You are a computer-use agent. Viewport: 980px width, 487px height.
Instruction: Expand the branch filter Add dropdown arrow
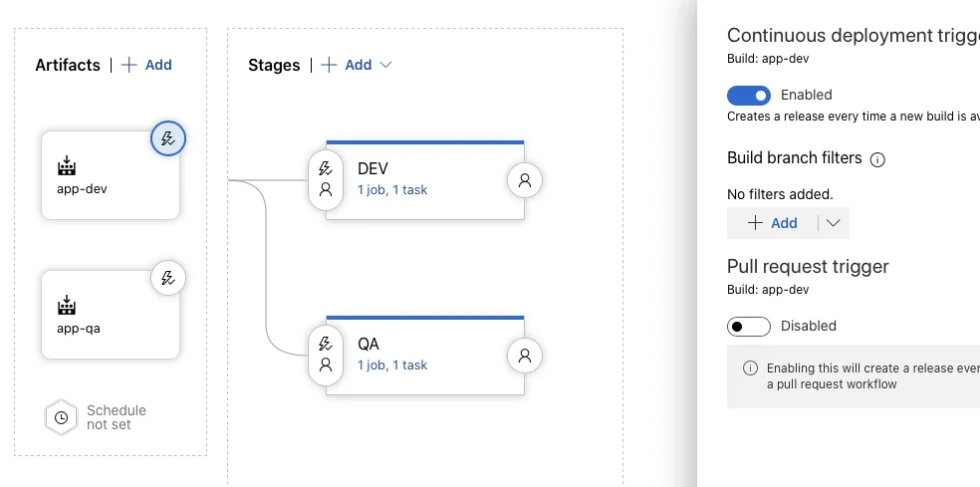point(834,223)
